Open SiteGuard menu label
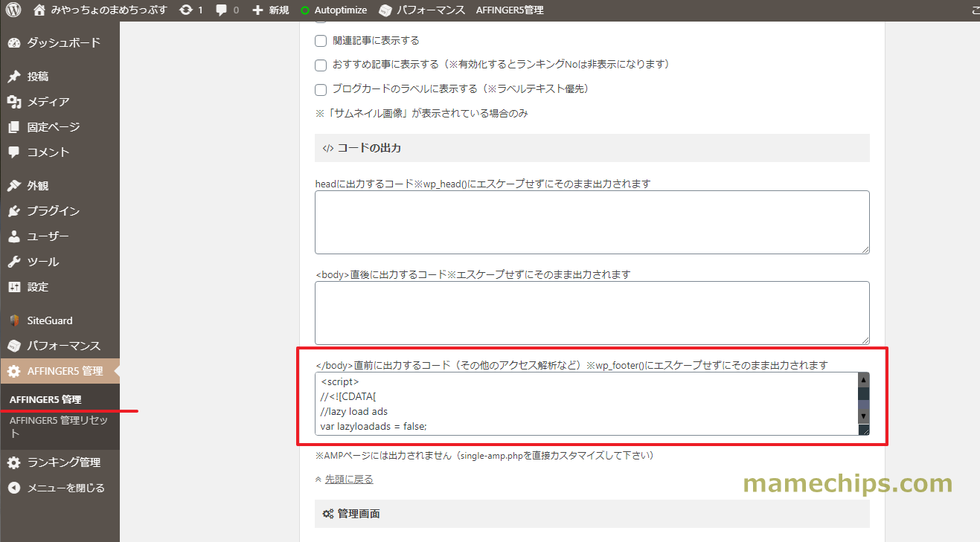The image size is (980, 542). 50,320
